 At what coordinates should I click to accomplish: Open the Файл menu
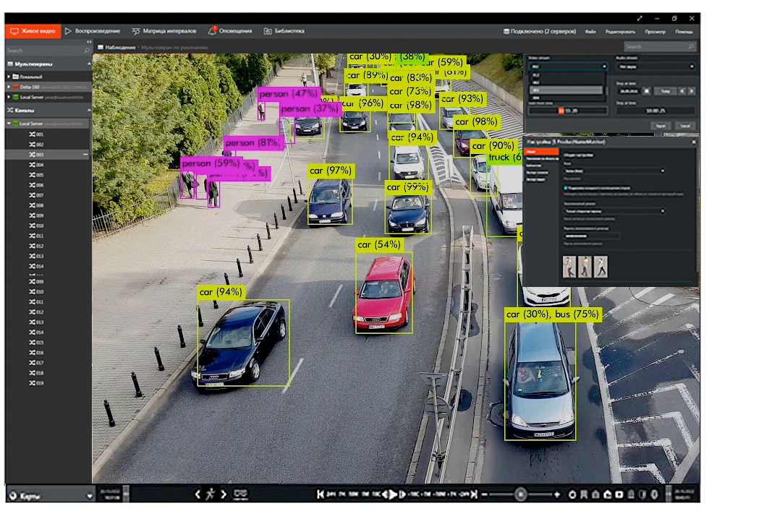tap(590, 32)
